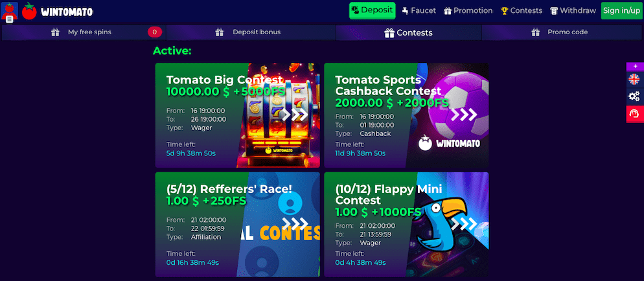
Task: Open the Promotion menu item
Action: (x=468, y=10)
